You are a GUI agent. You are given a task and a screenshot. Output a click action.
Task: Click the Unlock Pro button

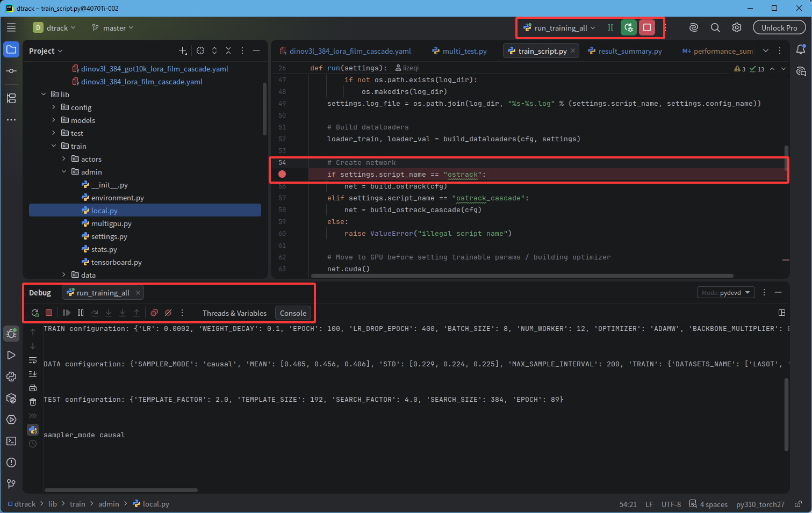click(779, 28)
